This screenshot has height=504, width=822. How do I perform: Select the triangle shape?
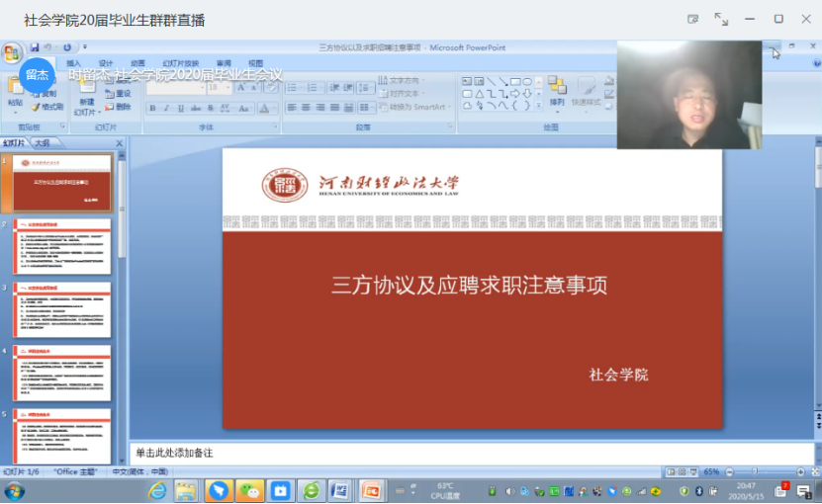[479, 94]
